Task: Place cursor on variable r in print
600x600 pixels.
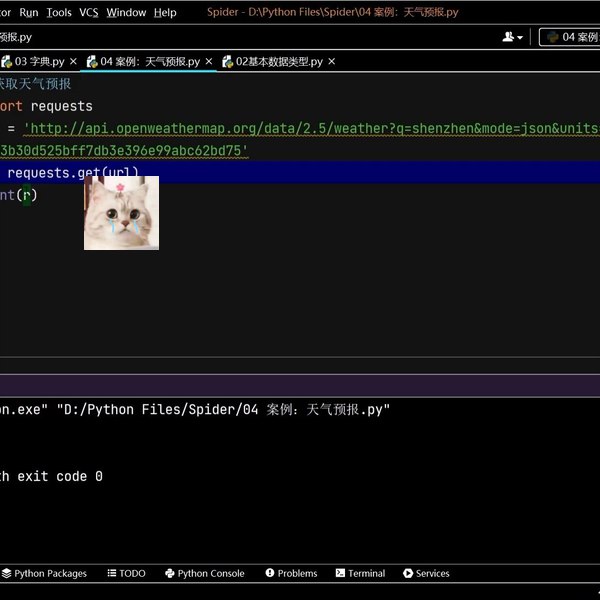Action: (x=26, y=195)
